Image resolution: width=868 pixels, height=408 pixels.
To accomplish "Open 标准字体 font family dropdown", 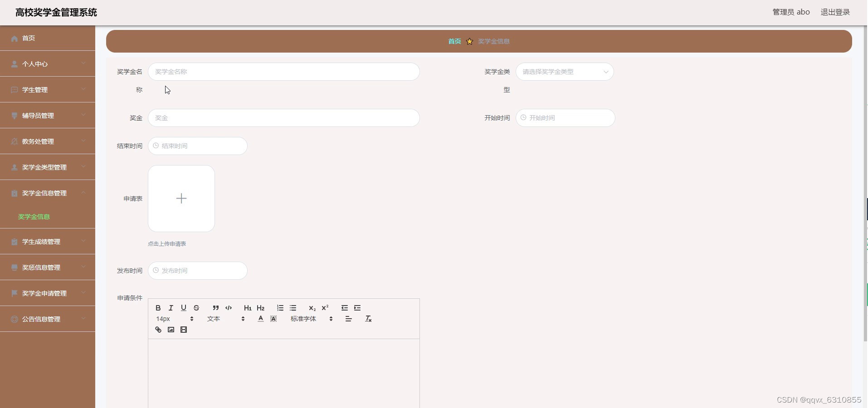I will coord(312,319).
